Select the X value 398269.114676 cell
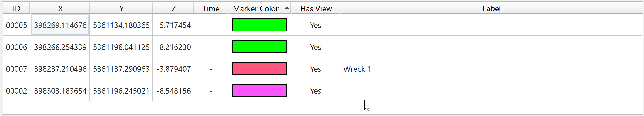Viewport: 644px width, 116px height. click(60, 25)
